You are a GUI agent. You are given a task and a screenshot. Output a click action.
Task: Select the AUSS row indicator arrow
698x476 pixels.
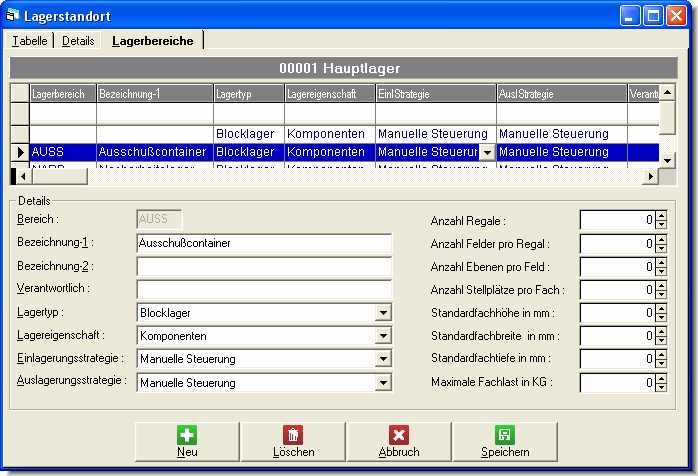[x=20, y=152]
